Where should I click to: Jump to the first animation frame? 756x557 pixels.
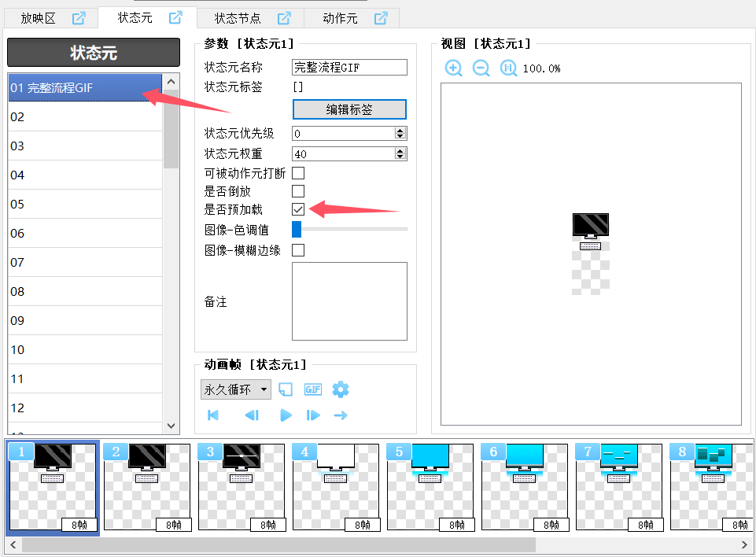coord(213,415)
